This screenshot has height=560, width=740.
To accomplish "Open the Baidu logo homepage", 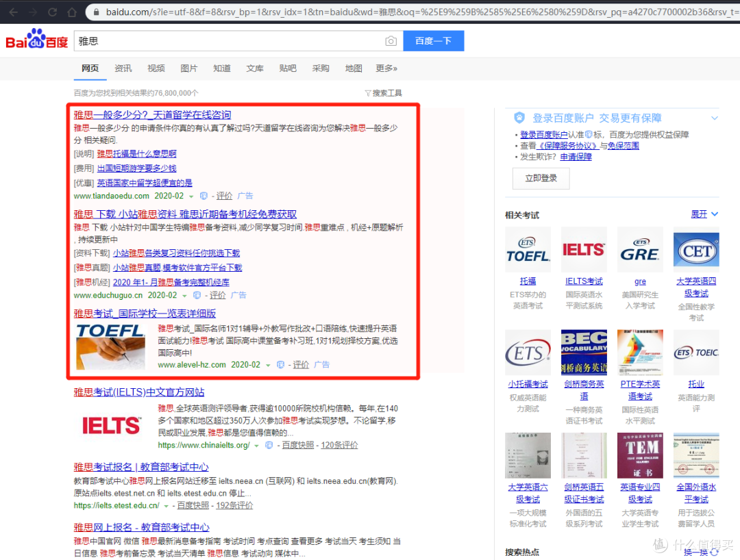I will coord(37,40).
